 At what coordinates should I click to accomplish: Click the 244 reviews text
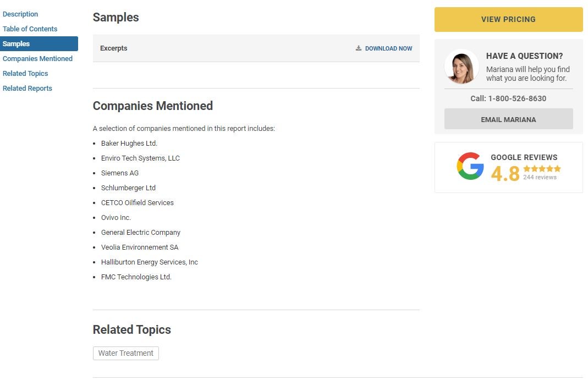click(x=540, y=177)
